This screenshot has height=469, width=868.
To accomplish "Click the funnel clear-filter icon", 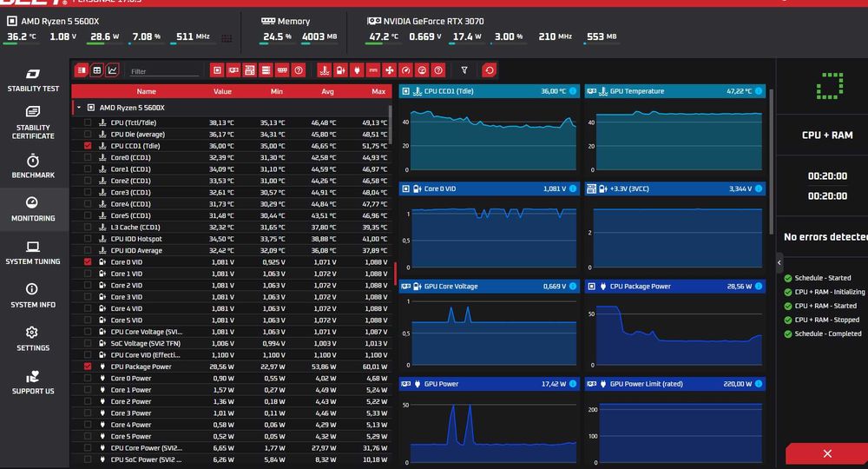I will point(464,70).
